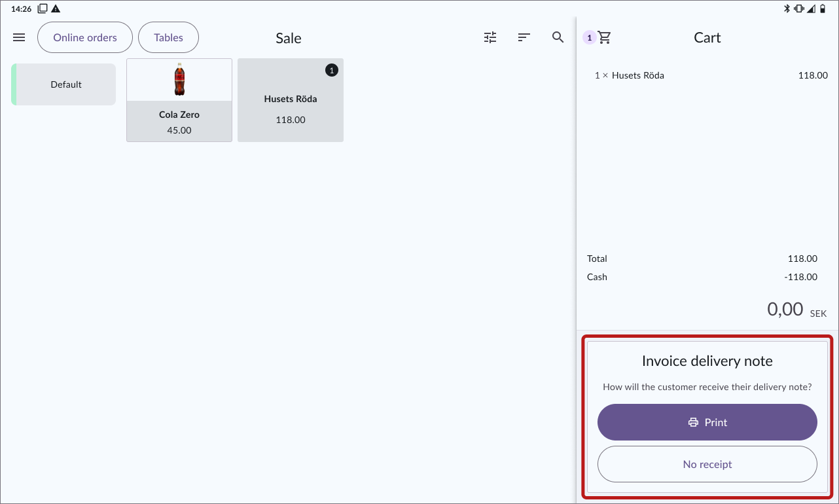Image resolution: width=839 pixels, height=504 pixels.
Task: Switch to Online orders
Action: pos(85,38)
